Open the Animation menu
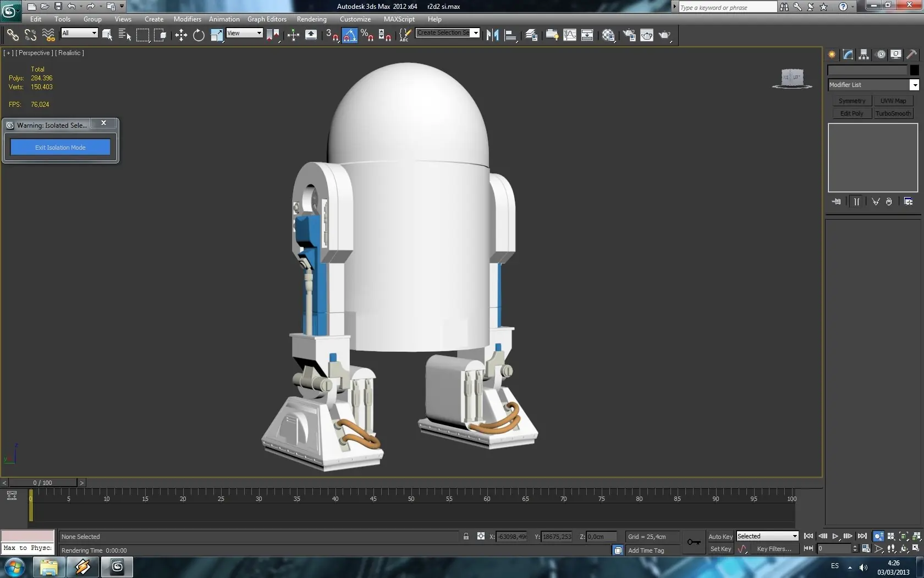Image resolution: width=924 pixels, height=578 pixels. (x=224, y=19)
